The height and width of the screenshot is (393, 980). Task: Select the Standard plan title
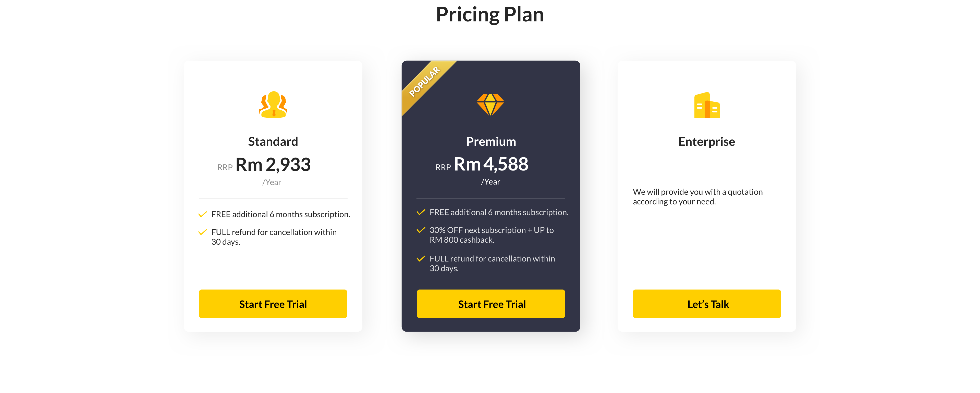pyautogui.click(x=273, y=142)
